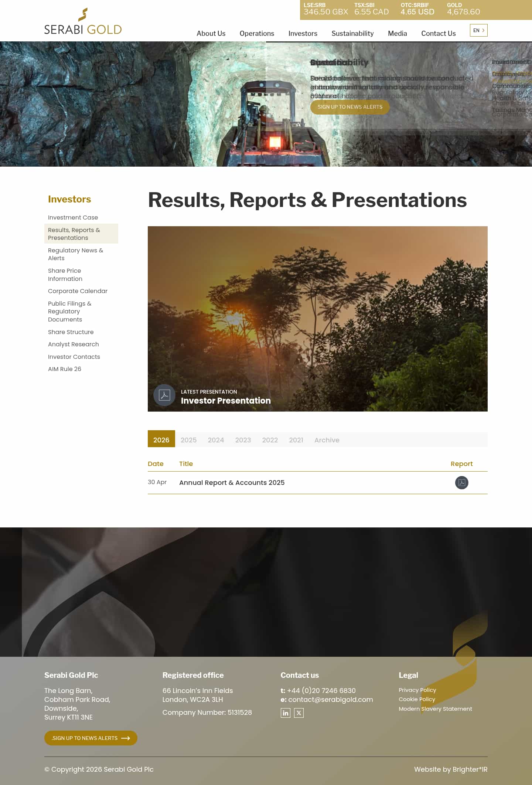This screenshot has height=785, width=532.
Task: Open the Privacy Policy link
Action: pyautogui.click(x=417, y=690)
